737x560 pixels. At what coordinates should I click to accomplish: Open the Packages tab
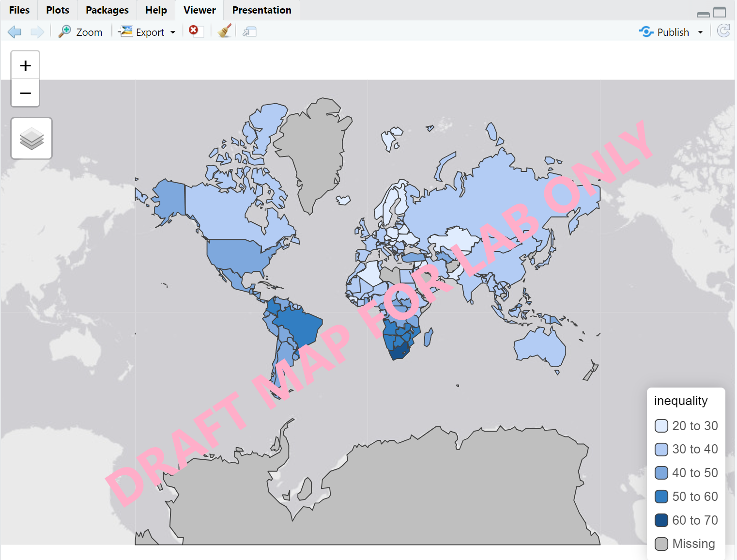[107, 10]
